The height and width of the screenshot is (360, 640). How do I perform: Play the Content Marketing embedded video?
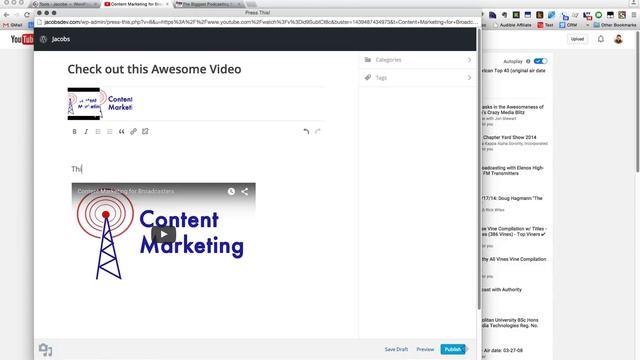tap(164, 234)
